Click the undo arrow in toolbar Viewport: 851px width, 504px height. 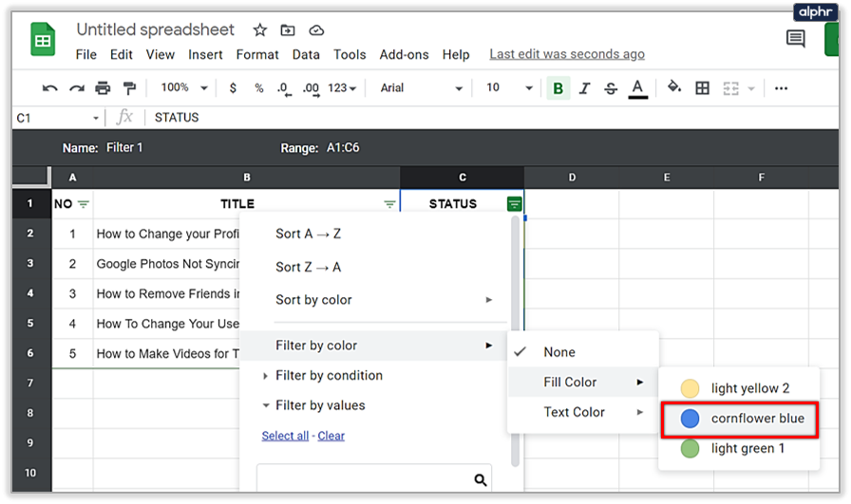(x=50, y=88)
